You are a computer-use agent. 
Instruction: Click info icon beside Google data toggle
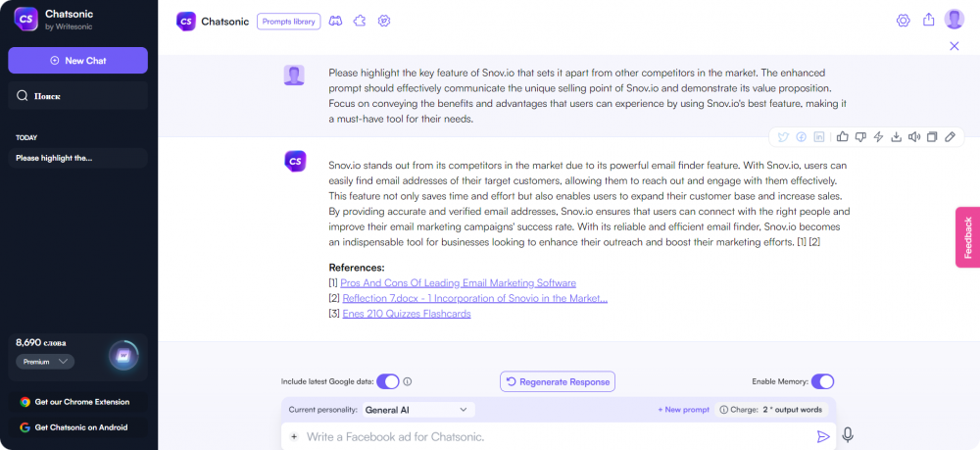click(x=408, y=381)
